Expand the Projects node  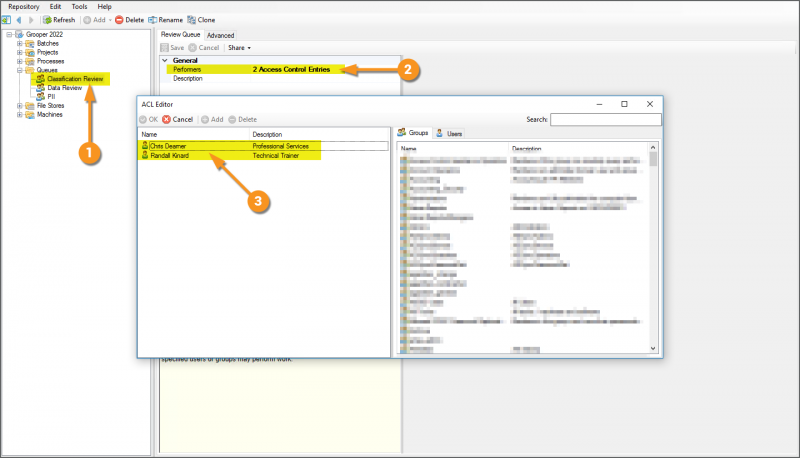(x=19, y=52)
